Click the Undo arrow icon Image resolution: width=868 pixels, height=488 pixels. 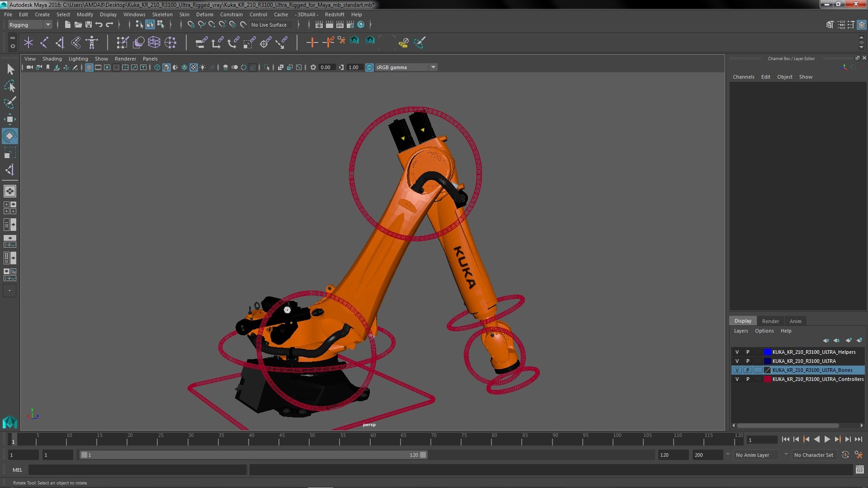[x=99, y=24]
